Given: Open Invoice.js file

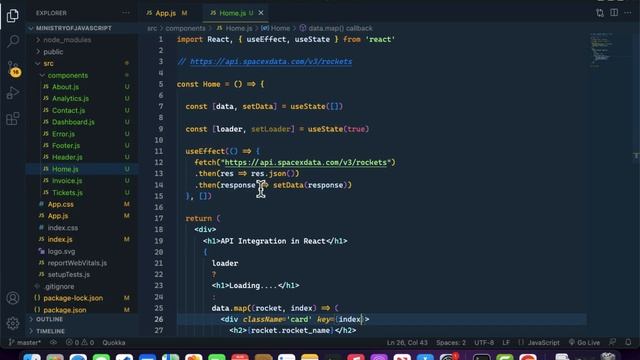Looking at the screenshot, I should point(67,181).
